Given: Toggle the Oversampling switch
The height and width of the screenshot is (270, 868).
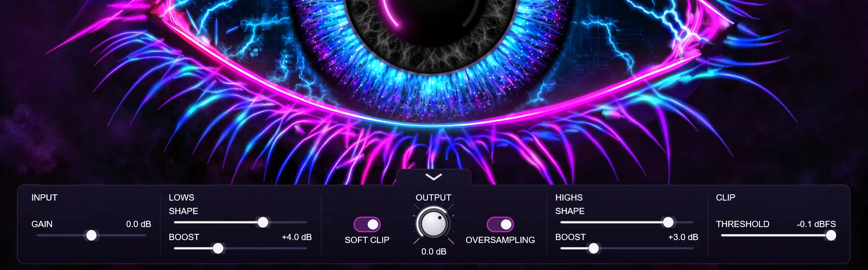Looking at the screenshot, I should click(500, 224).
